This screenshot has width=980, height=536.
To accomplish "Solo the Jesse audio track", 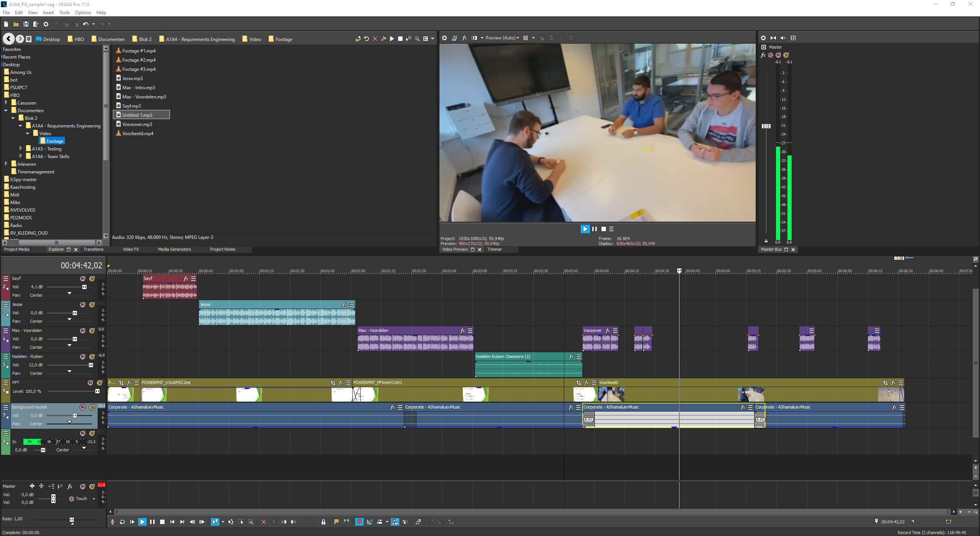I will tap(92, 304).
